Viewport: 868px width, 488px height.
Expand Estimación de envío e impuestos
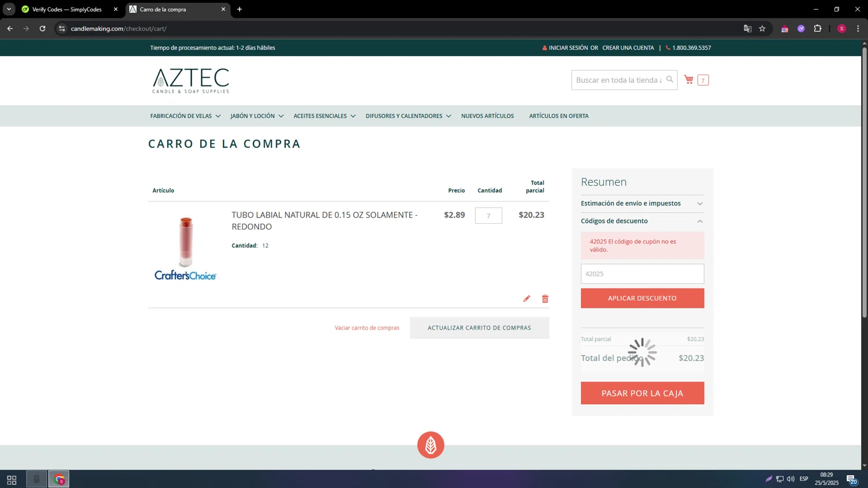click(x=642, y=204)
